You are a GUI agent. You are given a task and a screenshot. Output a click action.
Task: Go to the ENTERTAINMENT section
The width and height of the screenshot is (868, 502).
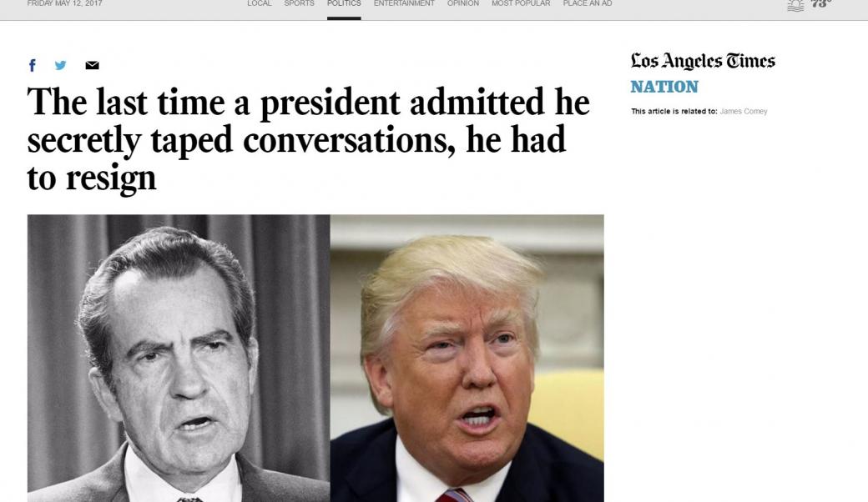404,3
